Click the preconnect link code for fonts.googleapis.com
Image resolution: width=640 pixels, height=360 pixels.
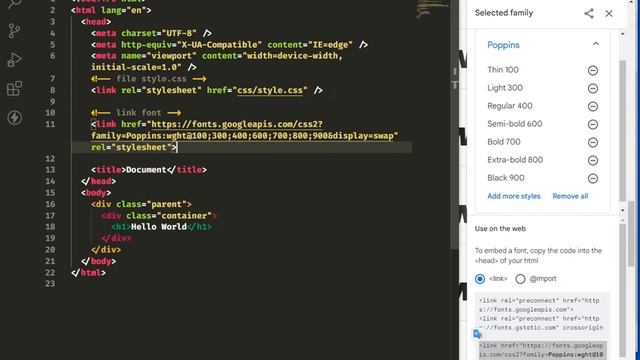click(x=539, y=305)
